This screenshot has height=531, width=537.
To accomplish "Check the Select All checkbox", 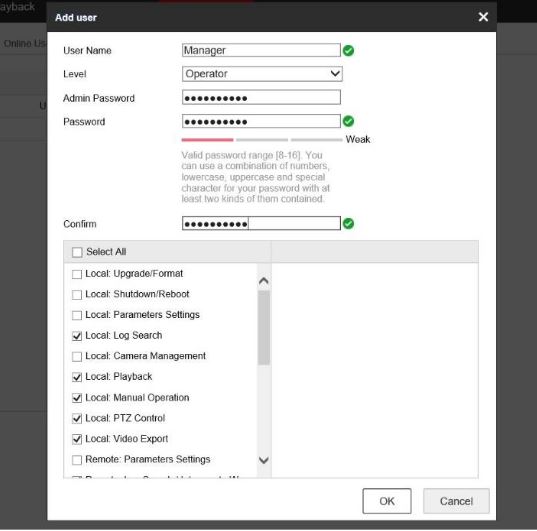I will tap(77, 252).
